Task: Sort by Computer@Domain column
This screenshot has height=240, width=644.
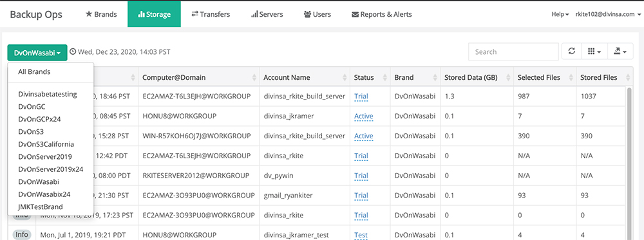Action: pyautogui.click(x=199, y=77)
